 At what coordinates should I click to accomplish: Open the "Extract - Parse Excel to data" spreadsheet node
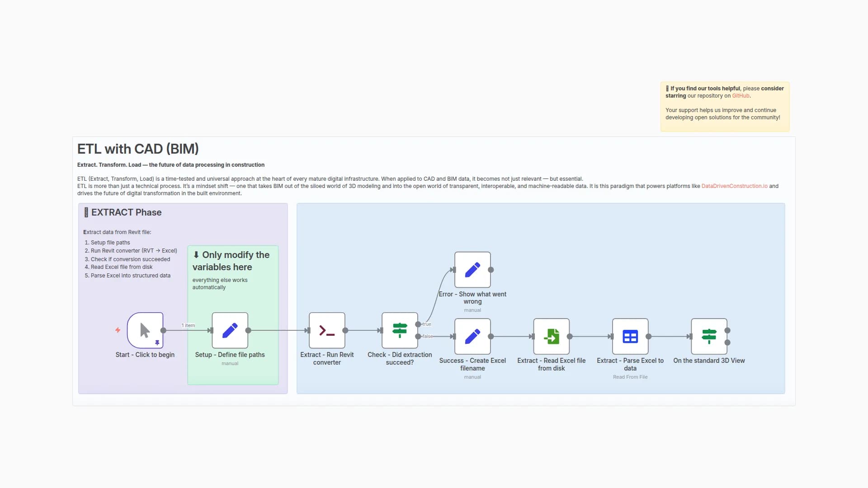(630, 336)
